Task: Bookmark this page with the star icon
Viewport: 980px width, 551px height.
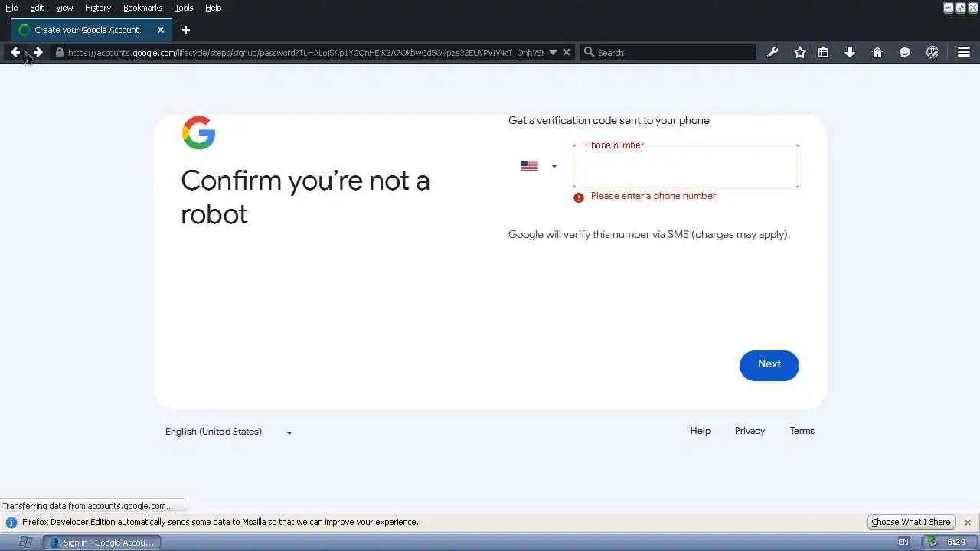Action: point(800,52)
